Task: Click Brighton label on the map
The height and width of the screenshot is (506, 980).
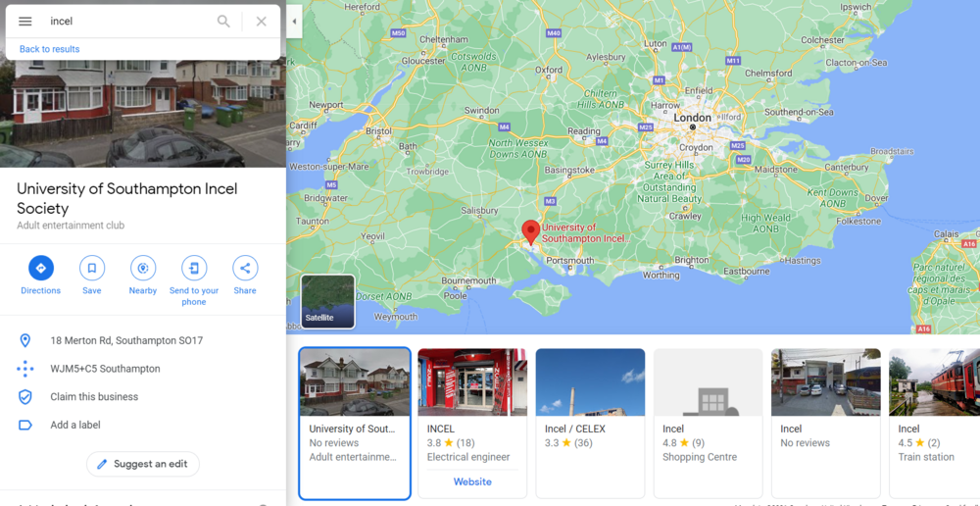Action: tap(692, 260)
